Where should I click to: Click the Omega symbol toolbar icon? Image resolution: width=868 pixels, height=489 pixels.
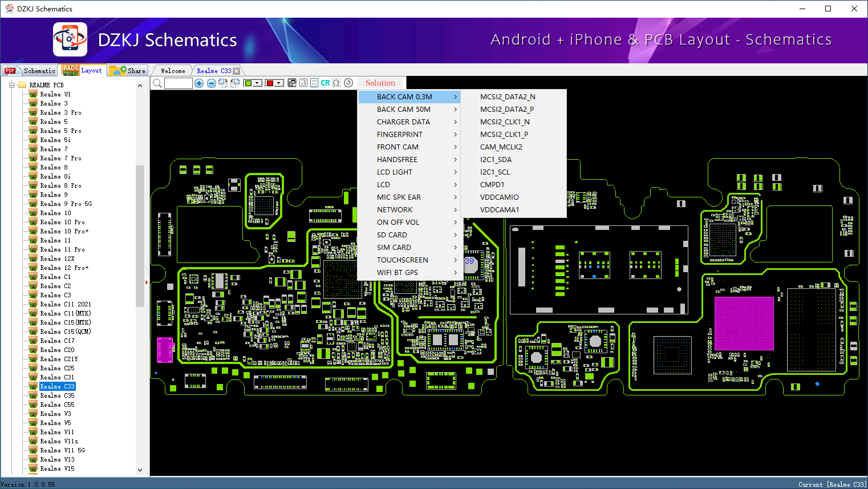[x=336, y=83]
